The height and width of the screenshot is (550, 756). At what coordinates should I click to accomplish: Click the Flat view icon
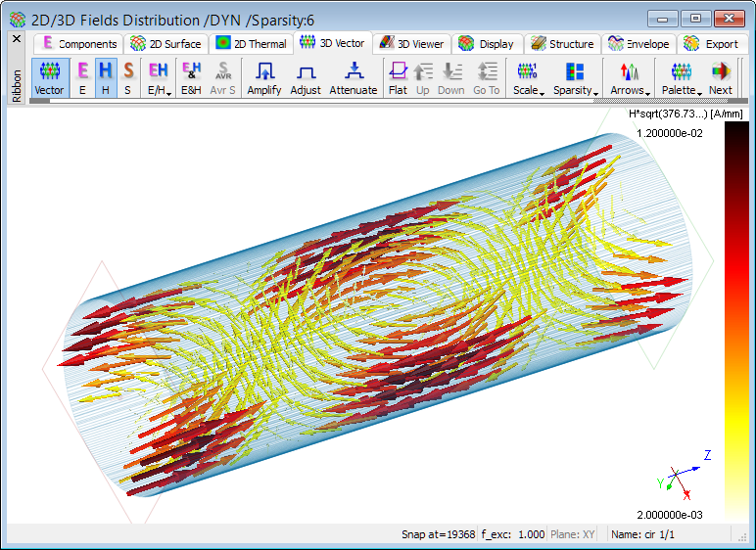tap(398, 77)
